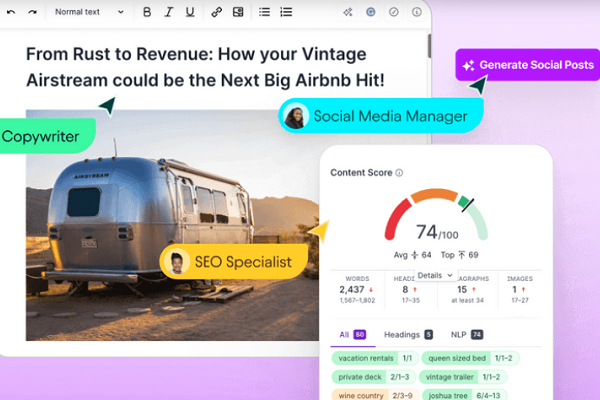Insert an image using the picture icon
This screenshot has width=600, height=400.
click(238, 12)
